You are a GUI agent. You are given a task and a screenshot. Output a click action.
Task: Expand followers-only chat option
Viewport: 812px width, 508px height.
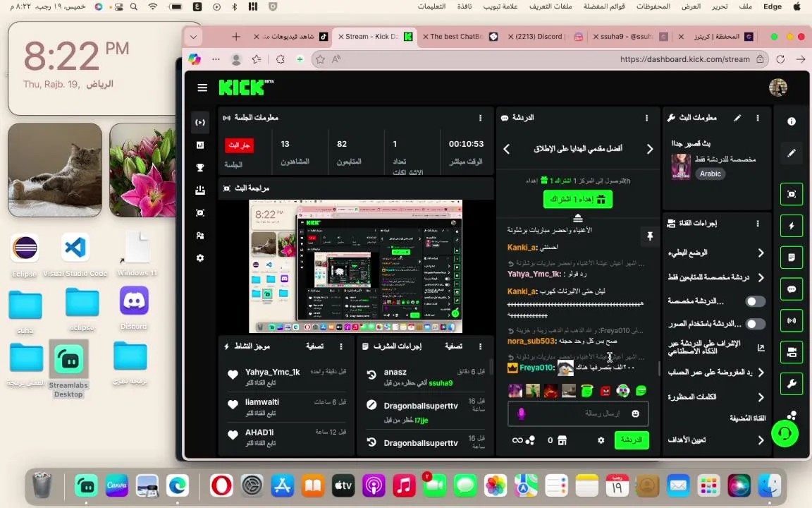(761, 277)
